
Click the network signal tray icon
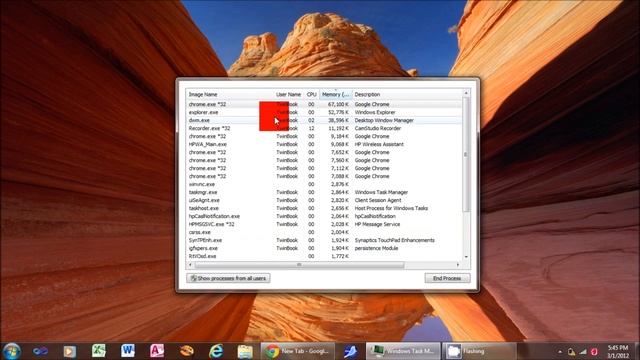click(583, 351)
